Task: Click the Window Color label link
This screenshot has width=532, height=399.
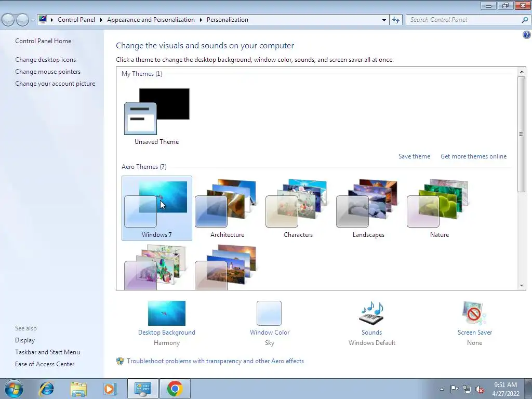Action: (270, 332)
